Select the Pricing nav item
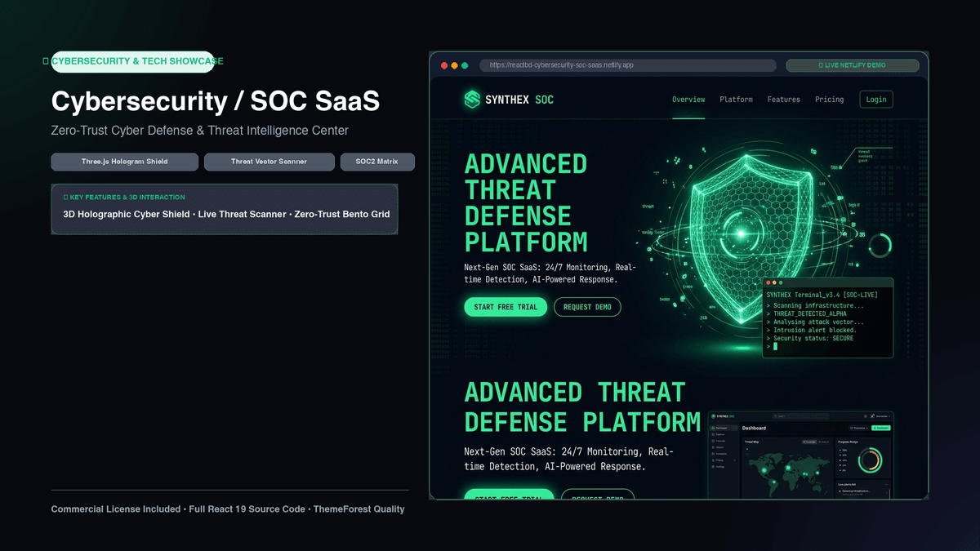Viewport: 980px width, 551px height. pos(829,100)
